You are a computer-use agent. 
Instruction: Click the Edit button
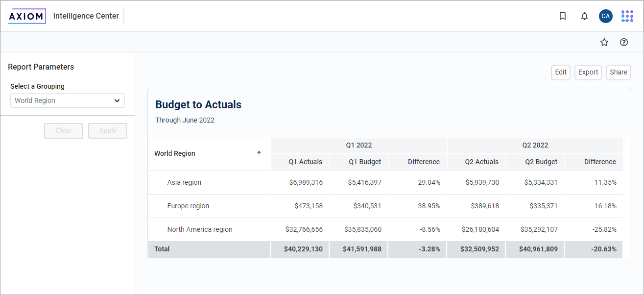click(x=561, y=72)
